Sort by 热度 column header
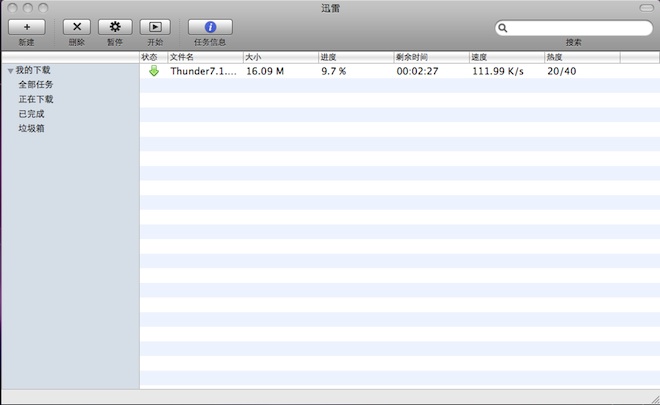The width and height of the screenshot is (660, 405). click(582, 57)
